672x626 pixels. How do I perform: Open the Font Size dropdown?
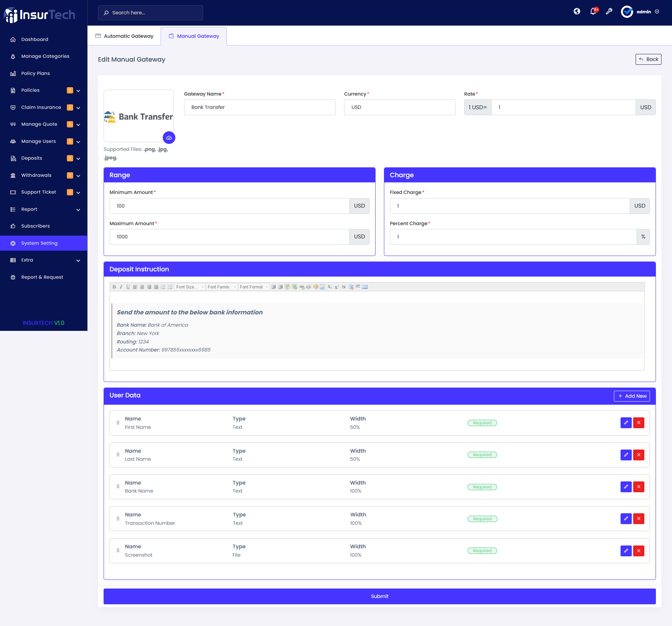click(190, 287)
